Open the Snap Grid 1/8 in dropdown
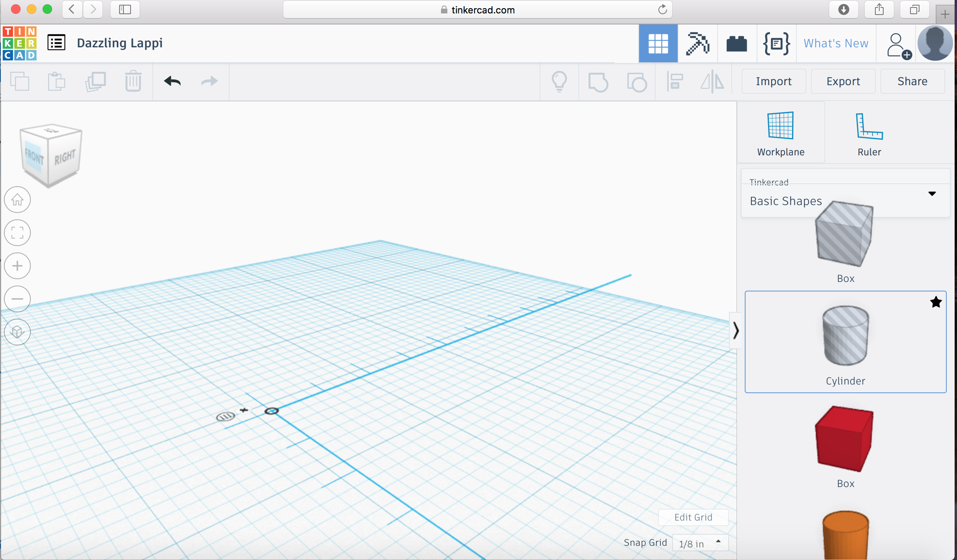The width and height of the screenshot is (957, 560). click(x=700, y=543)
